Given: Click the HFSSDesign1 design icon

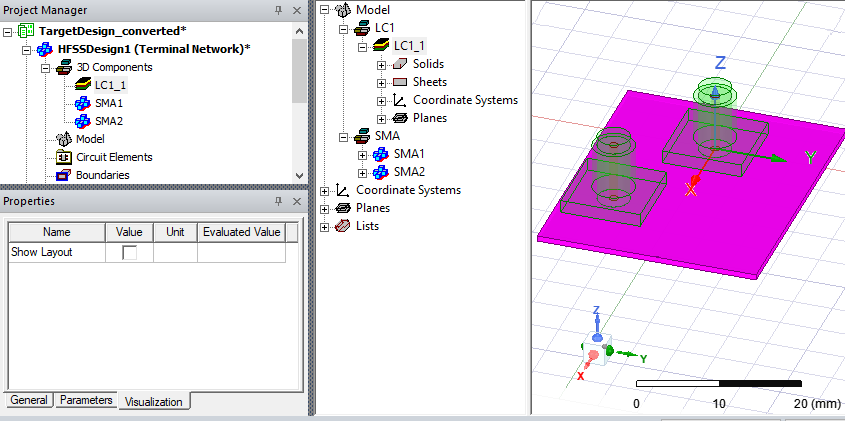Looking at the screenshot, I should pyautogui.click(x=44, y=49).
